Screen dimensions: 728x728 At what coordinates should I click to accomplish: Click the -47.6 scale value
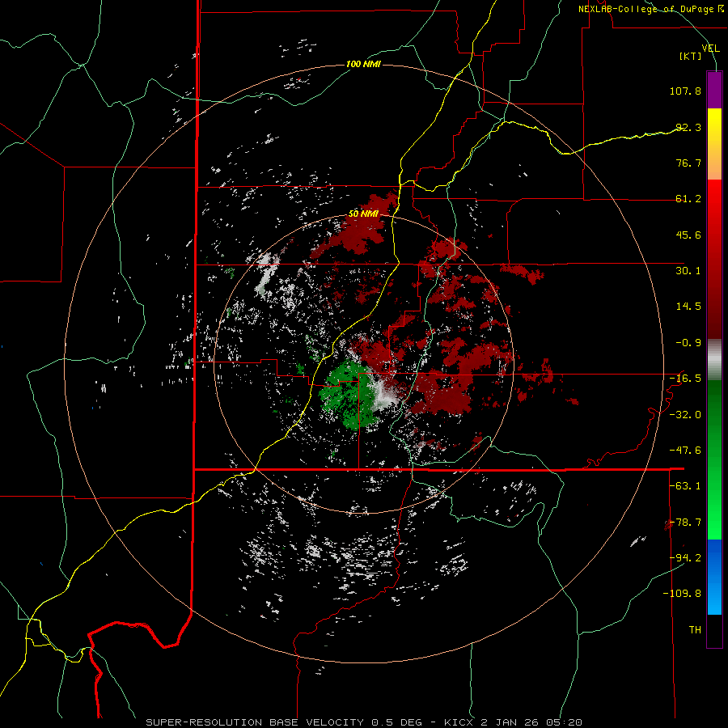click(x=685, y=451)
